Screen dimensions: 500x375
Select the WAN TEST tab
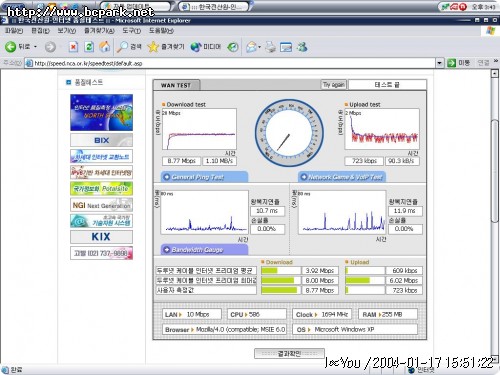tap(176, 85)
